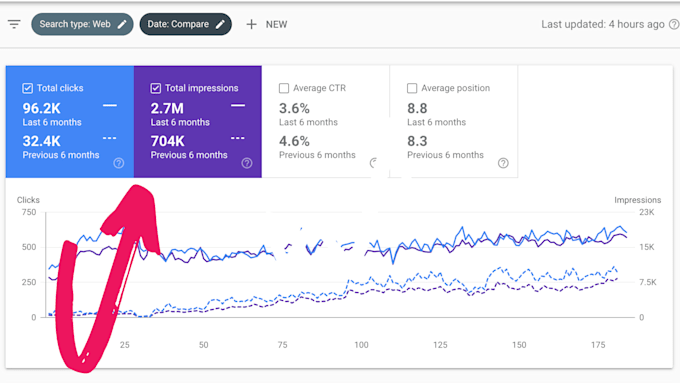Click dashed line legend in Total impressions card

238,138
